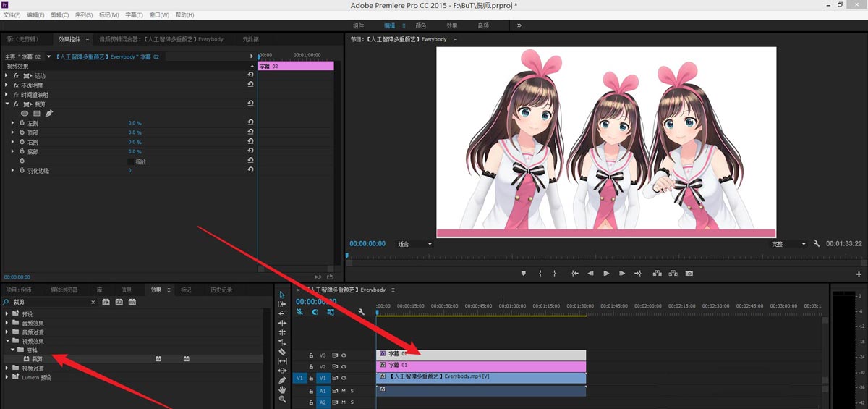Select the Pen tool in the timeline toolbar

pyautogui.click(x=282, y=380)
